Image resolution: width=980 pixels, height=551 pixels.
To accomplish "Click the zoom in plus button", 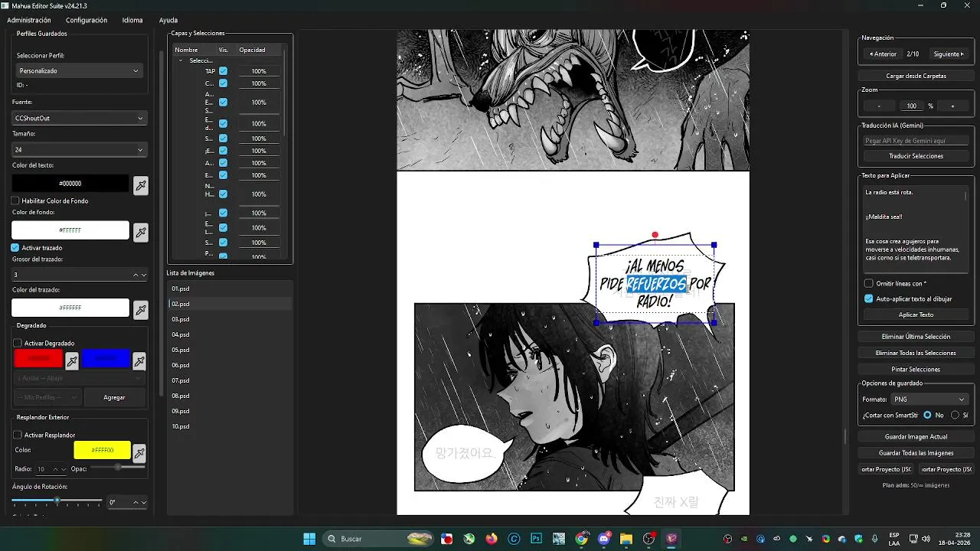I will [x=952, y=106].
